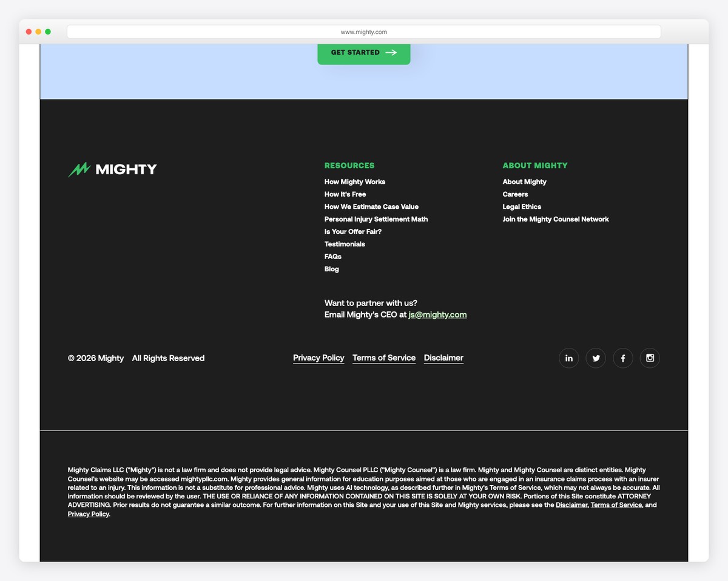Click the browser address bar
728x581 pixels.
pyautogui.click(x=363, y=32)
